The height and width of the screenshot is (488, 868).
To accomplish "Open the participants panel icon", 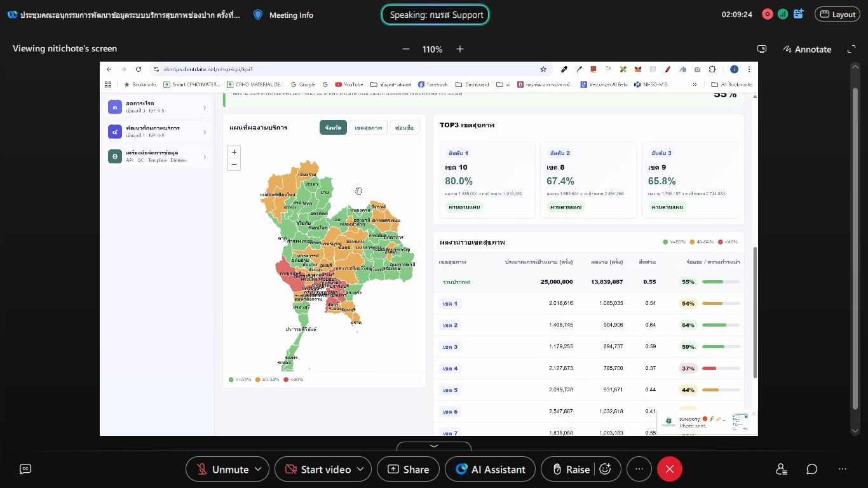I will pos(782,469).
